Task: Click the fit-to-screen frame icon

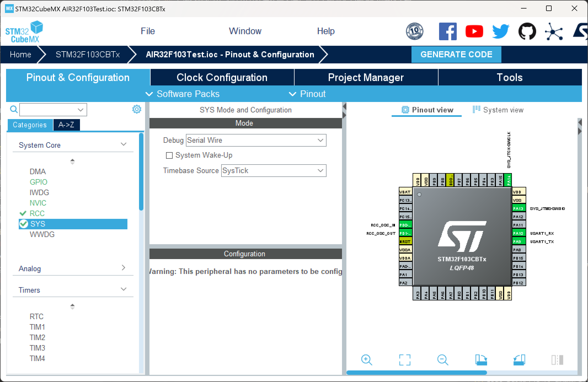Action: [405, 360]
